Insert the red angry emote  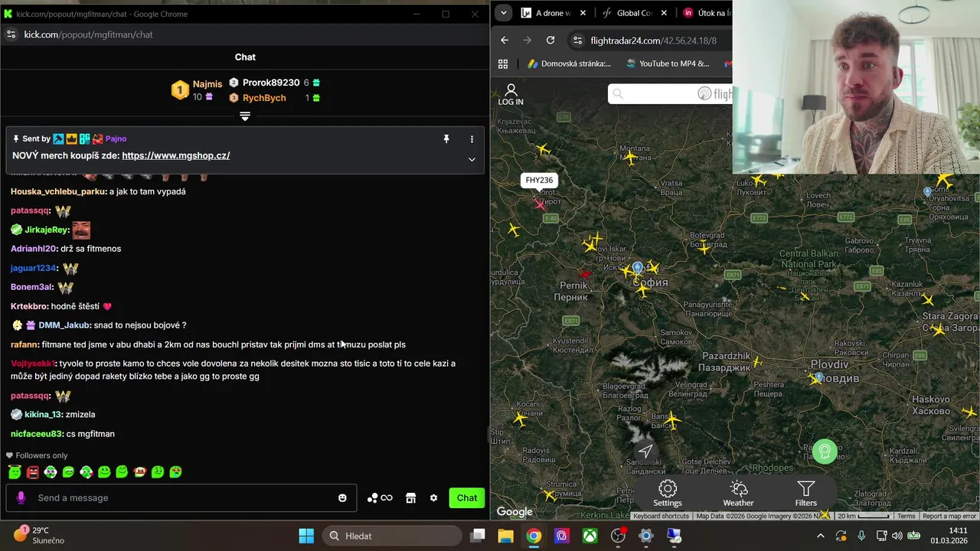pos(32,472)
